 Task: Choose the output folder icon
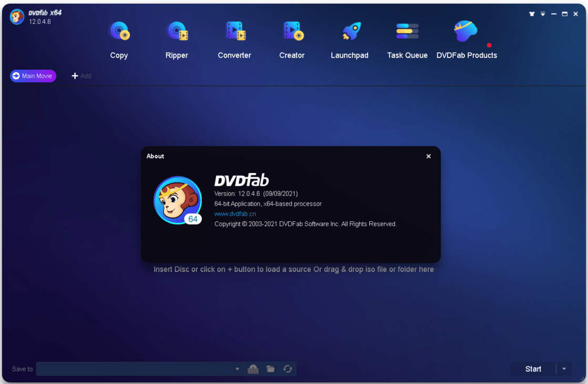(270, 369)
